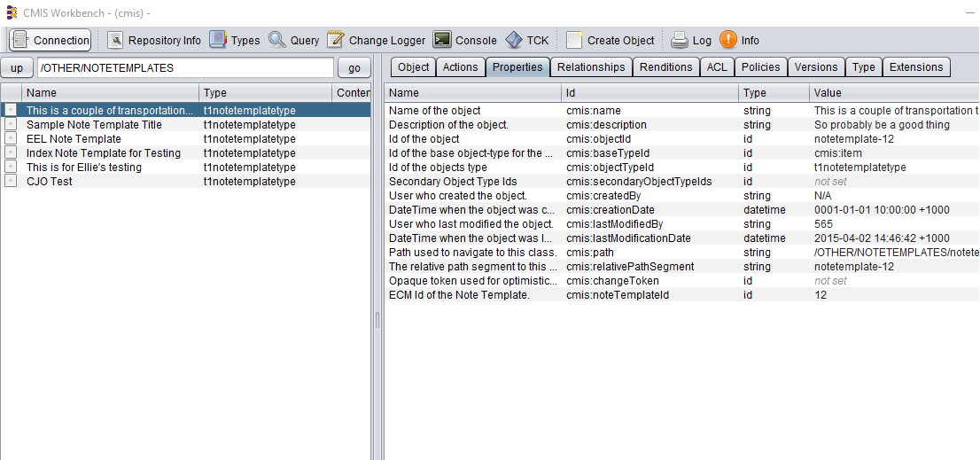Click value '2015-04-02 14:46:42 +1000'
Viewport: 980px width, 460px height.
882,238
